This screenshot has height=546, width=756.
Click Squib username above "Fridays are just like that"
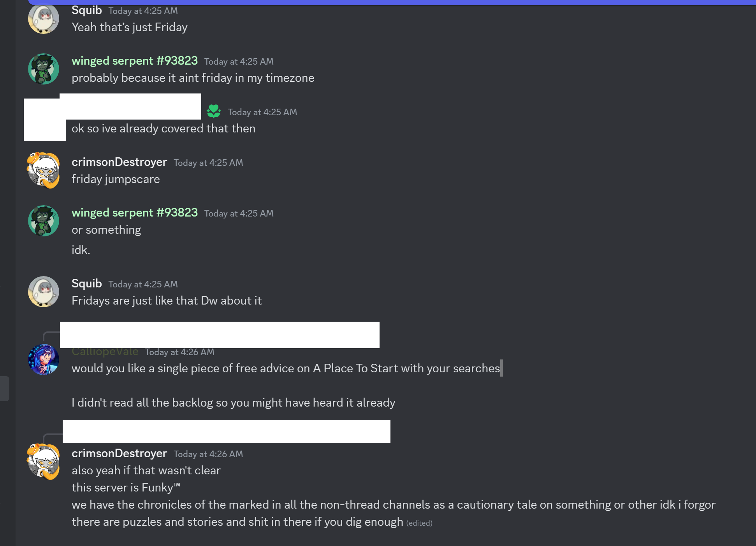tap(86, 284)
